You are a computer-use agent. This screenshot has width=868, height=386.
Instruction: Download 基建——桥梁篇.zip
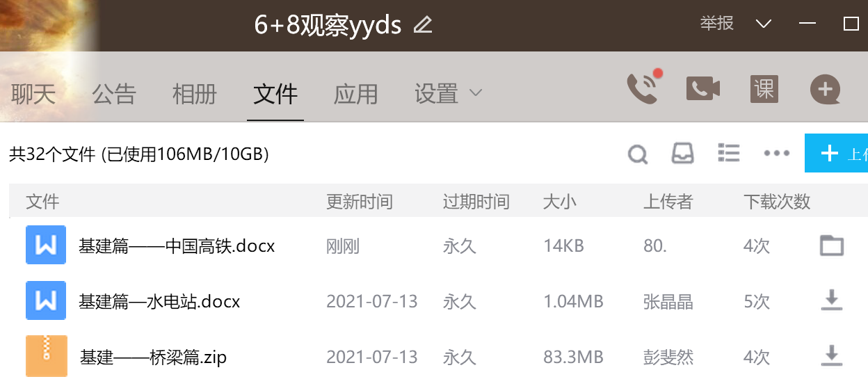[x=832, y=356]
